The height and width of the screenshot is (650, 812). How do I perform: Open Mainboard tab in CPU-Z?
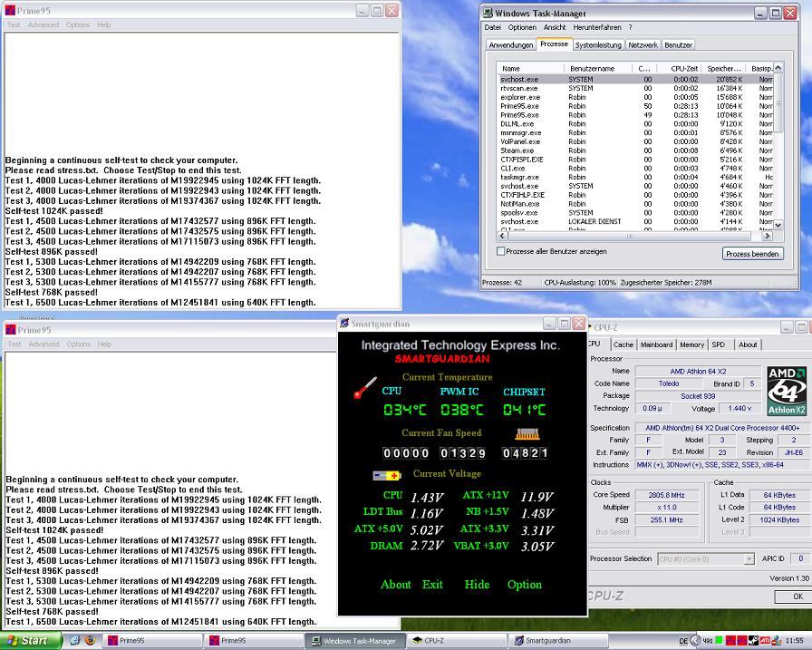pos(656,344)
